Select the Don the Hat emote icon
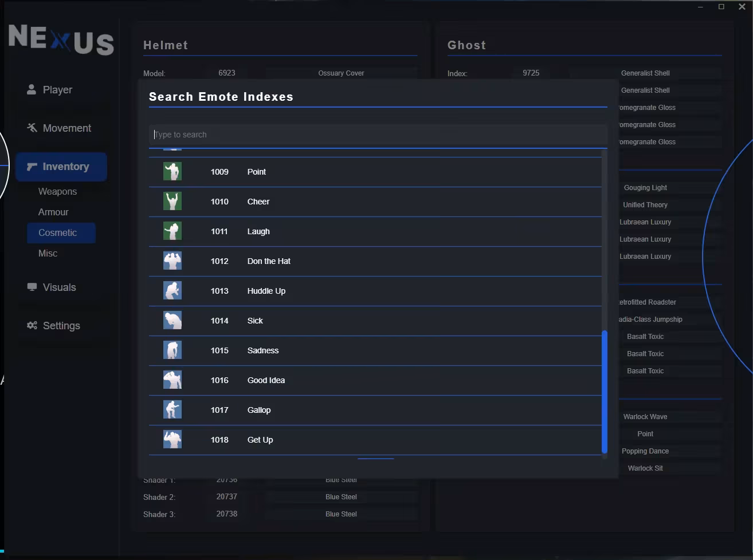The height and width of the screenshot is (560, 753). 172,261
